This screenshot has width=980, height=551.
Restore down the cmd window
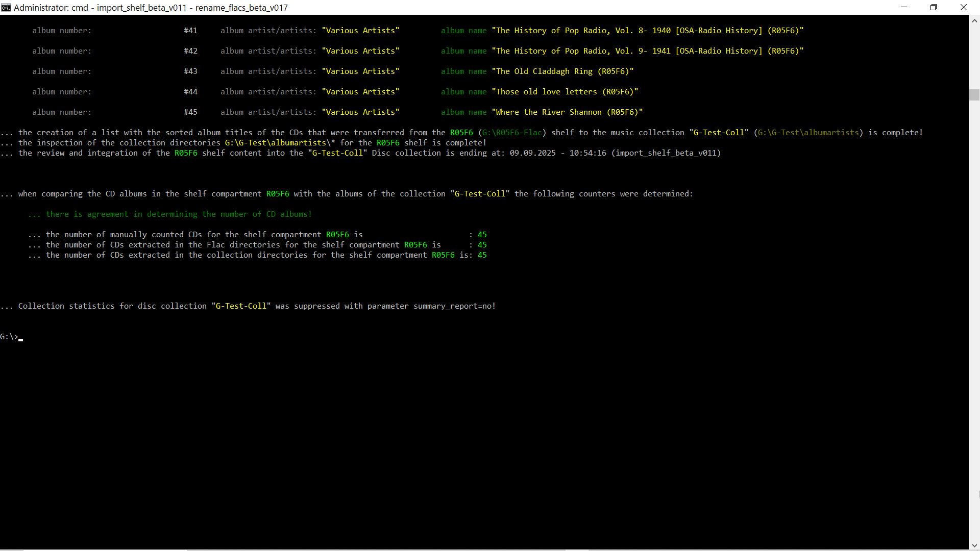click(x=934, y=7)
